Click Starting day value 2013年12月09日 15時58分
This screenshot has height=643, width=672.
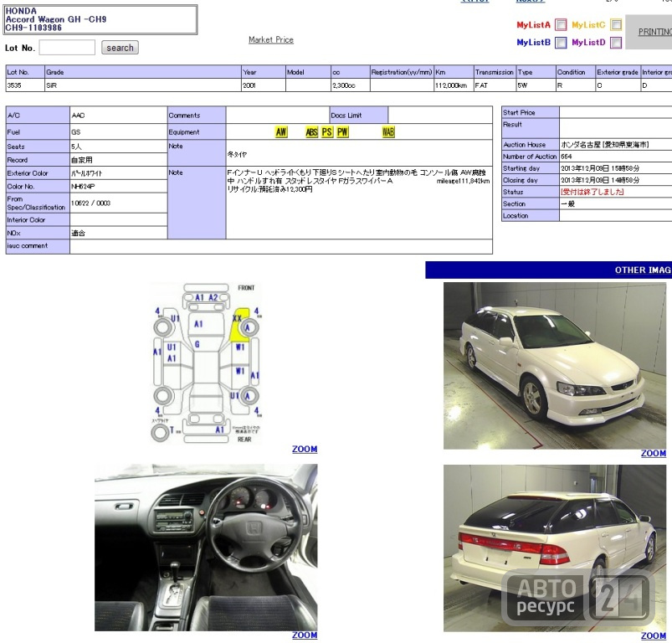(x=600, y=168)
